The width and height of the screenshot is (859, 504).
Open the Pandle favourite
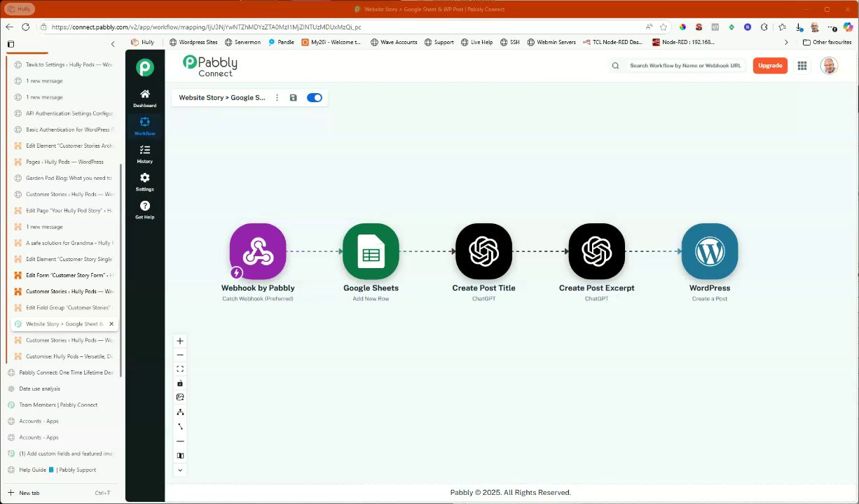pyautogui.click(x=281, y=42)
